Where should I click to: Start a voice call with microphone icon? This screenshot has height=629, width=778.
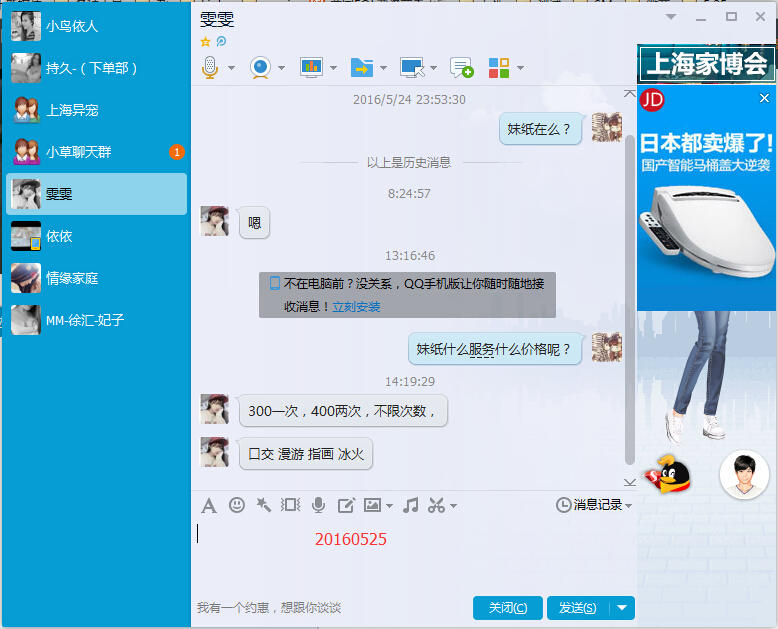tap(210, 67)
